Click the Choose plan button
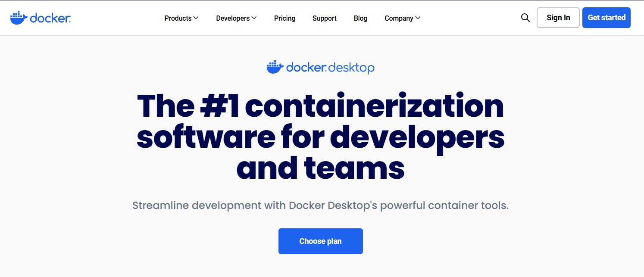 click(320, 241)
